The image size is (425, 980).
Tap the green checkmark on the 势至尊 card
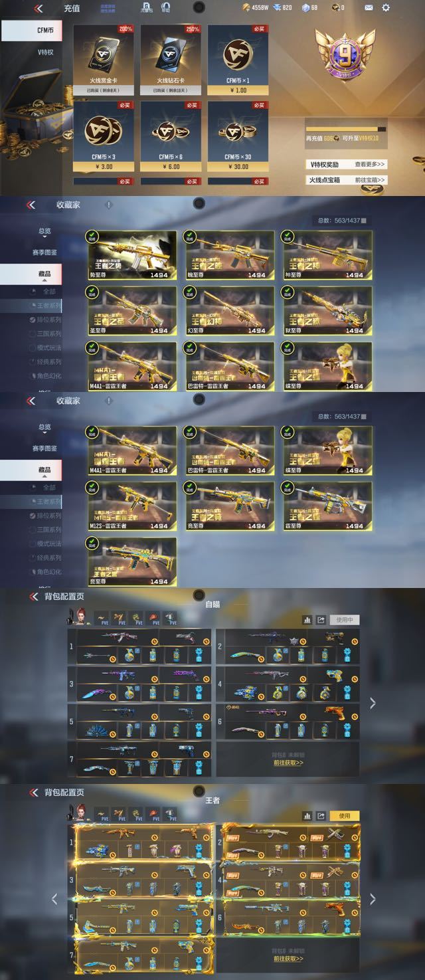91,235
